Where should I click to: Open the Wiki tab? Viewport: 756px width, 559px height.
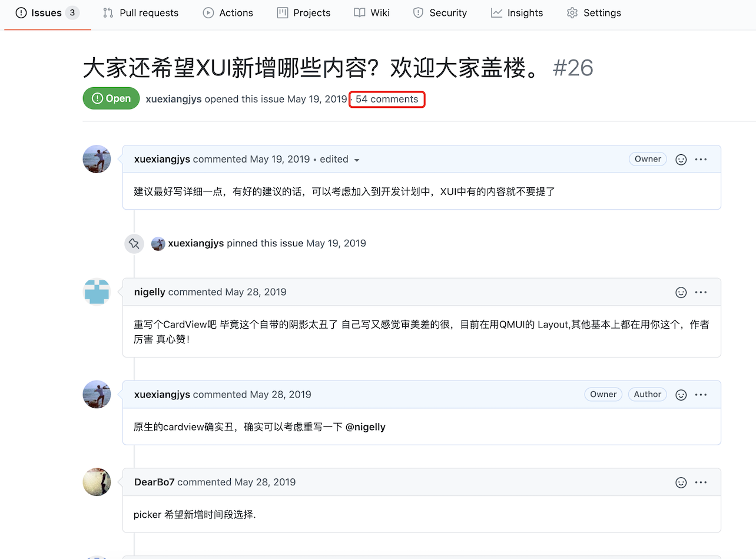point(372,13)
